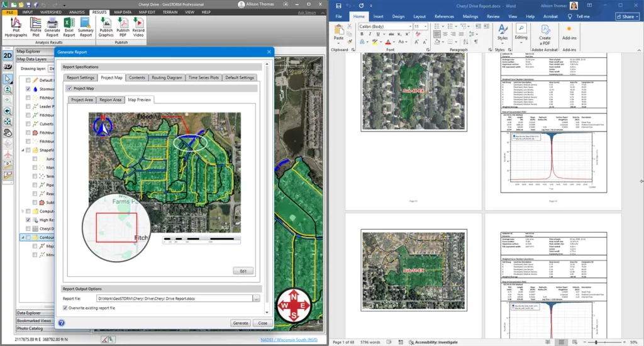Screen dimensions: 644x346
Task: Click the Publish PDF icon
Action: (123, 28)
